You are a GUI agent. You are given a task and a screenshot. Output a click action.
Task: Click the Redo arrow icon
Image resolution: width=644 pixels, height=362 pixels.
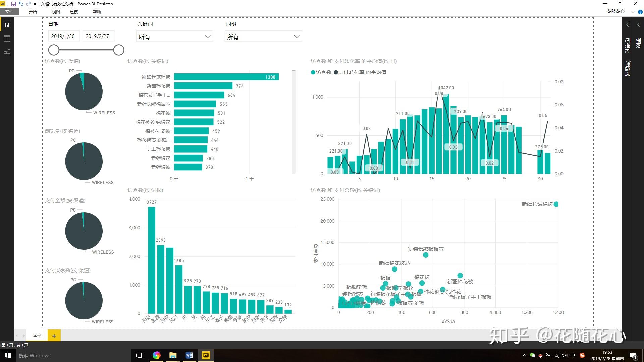click(28, 4)
